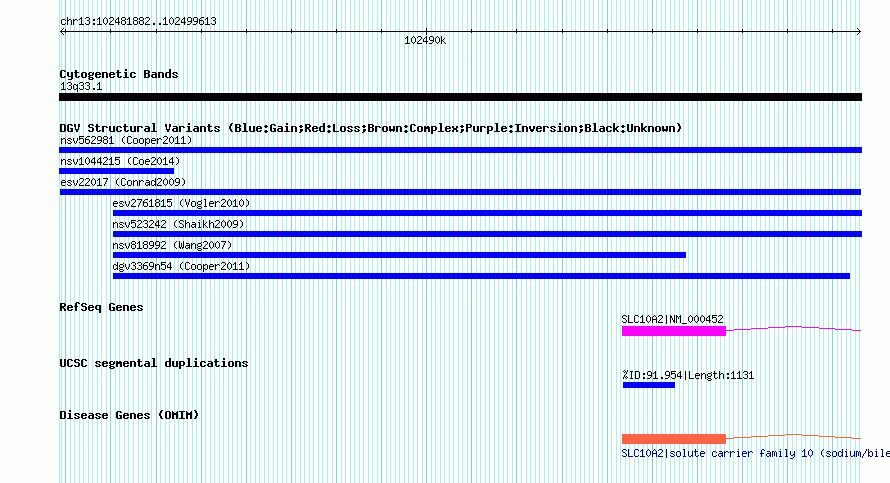Click the chr13:102481882..102499613 coordinate label

point(138,22)
